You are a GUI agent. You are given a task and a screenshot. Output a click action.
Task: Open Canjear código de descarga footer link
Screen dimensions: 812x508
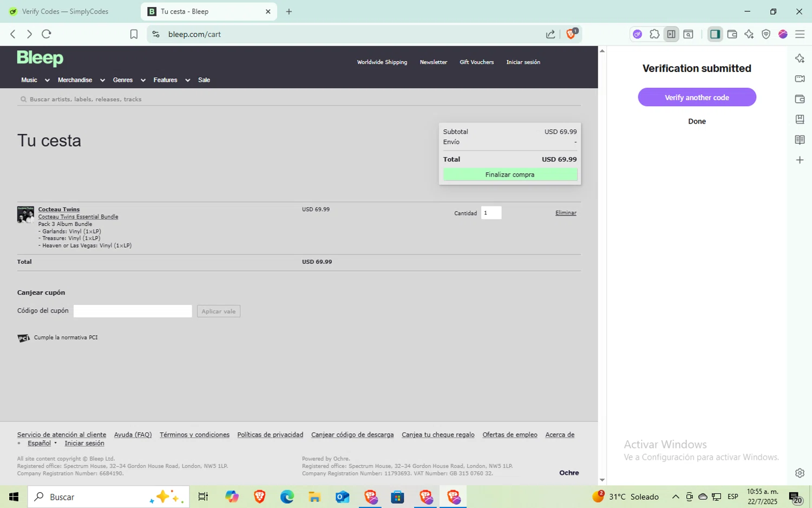(x=352, y=435)
